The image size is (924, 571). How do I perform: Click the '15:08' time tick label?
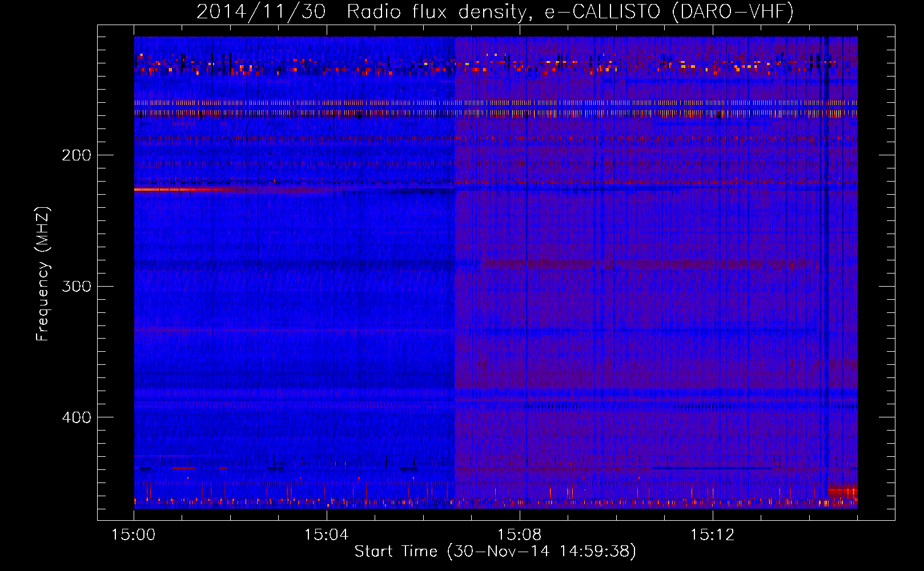519,535
